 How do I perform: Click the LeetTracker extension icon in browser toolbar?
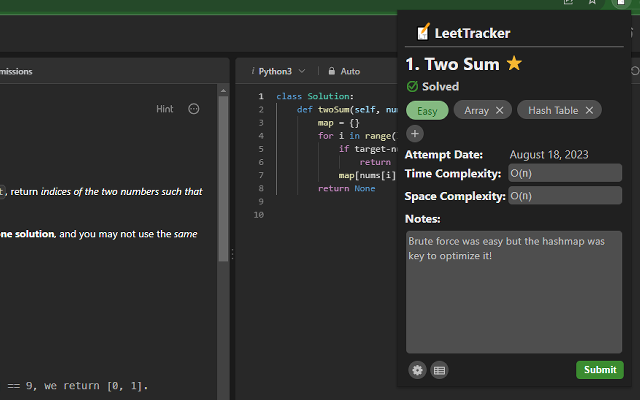coord(620,2)
